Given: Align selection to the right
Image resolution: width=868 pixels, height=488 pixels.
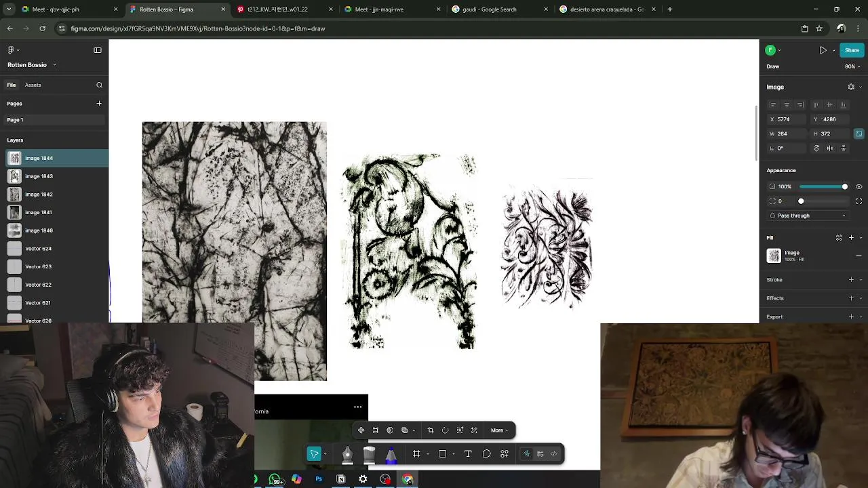Looking at the screenshot, I should click(801, 105).
